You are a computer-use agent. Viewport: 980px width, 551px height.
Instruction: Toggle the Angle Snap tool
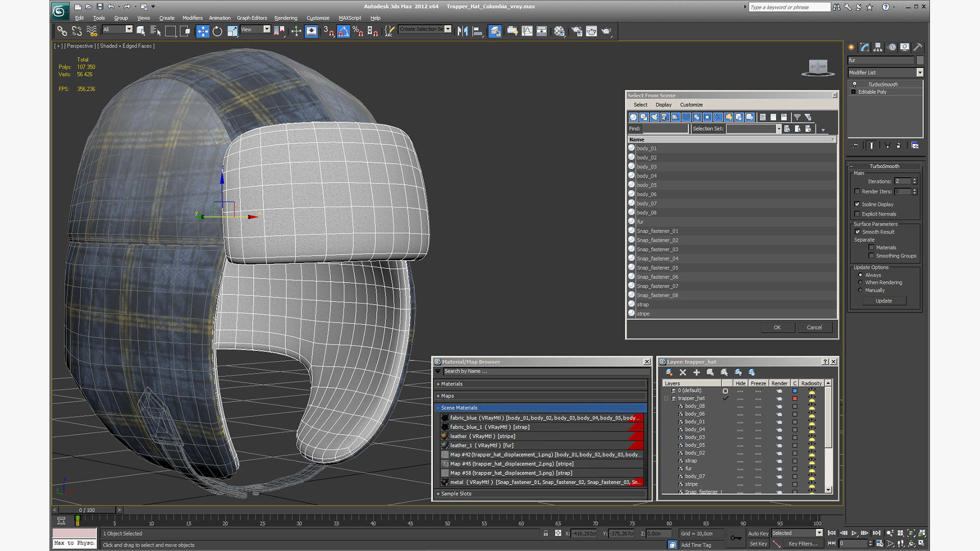343,31
